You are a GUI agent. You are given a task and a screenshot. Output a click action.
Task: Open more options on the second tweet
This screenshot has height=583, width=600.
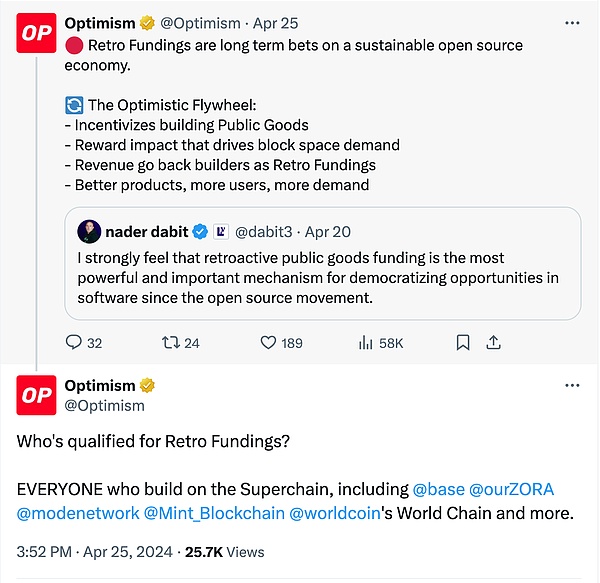(x=571, y=385)
